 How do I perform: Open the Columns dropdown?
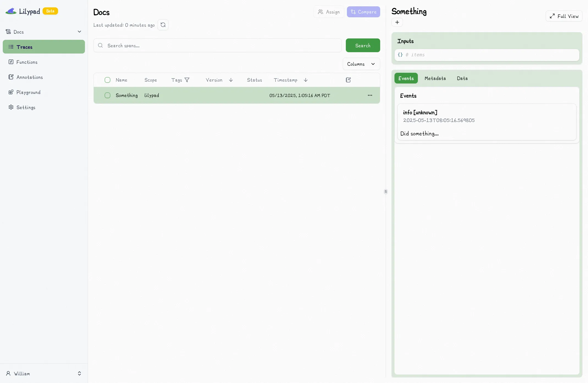tap(361, 64)
